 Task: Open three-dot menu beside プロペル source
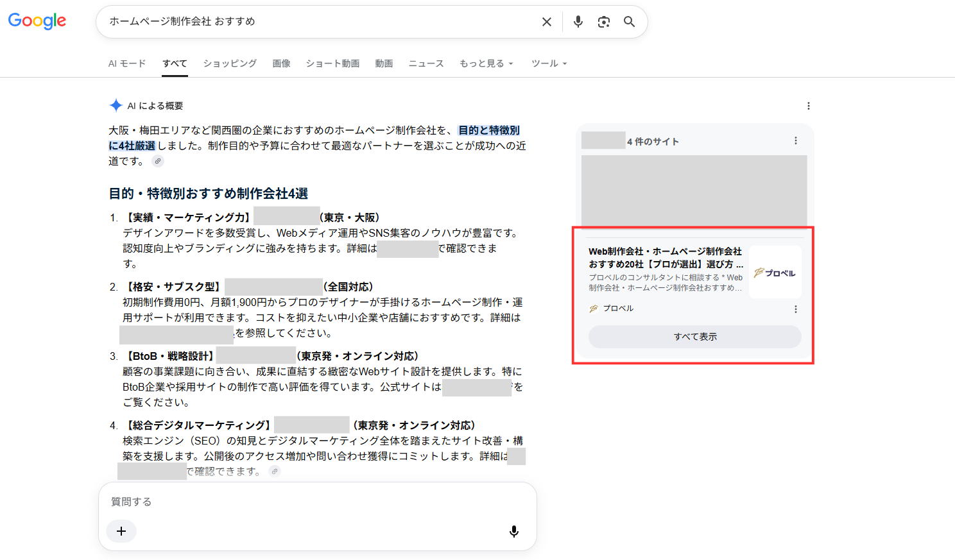[x=796, y=309]
